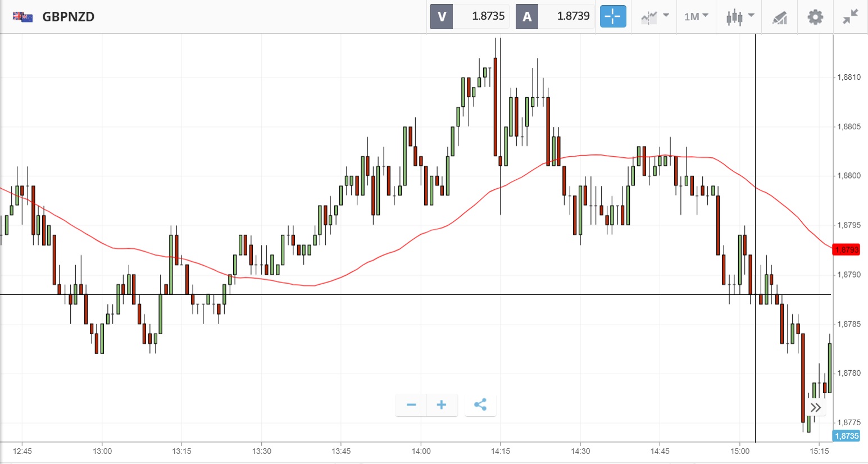Image resolution: width=868 pixels, height=464 pixels.
Task: Open chart settings gear
Action: [x=815, y=17]
